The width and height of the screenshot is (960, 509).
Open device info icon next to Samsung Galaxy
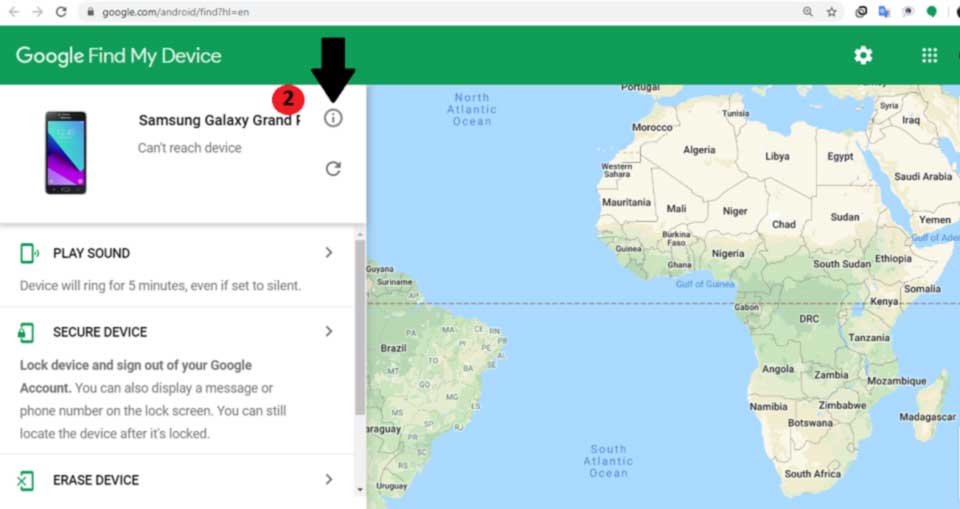[333, 118]
